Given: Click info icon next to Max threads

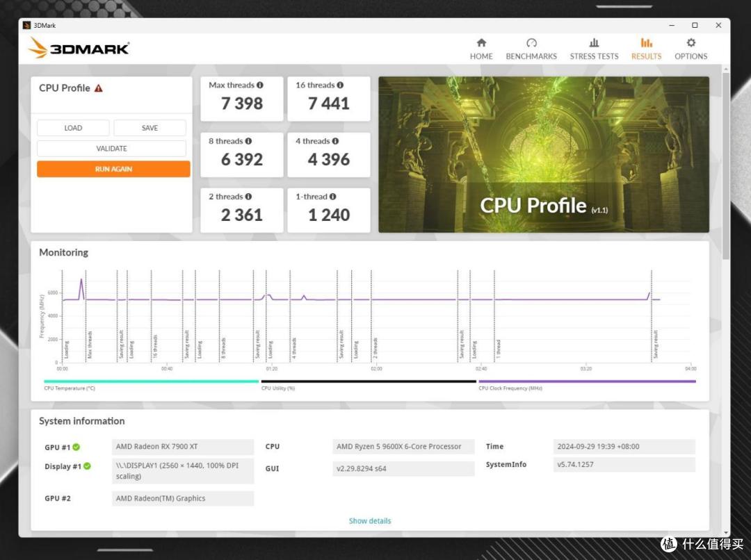Looking at the screenshot, I should click(x=259, y=85).
